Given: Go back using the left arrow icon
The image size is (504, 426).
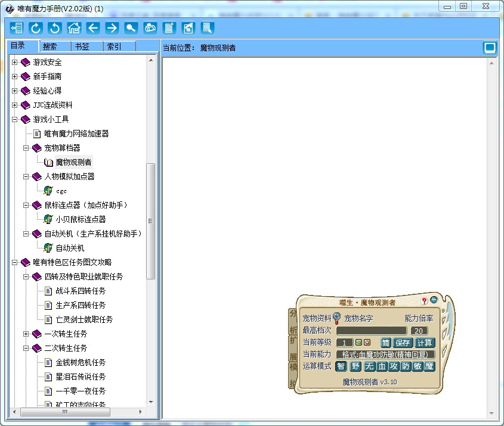Looking at the screenshot, I should (93, 27).
